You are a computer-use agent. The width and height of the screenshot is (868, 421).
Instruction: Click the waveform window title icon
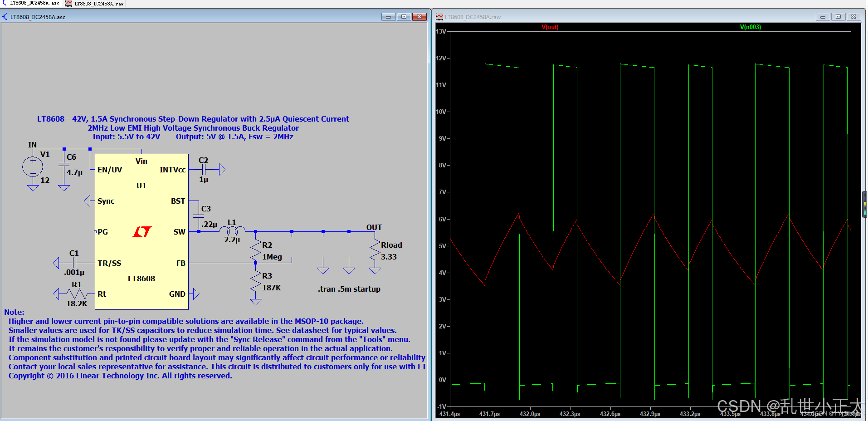pos(439,17)
